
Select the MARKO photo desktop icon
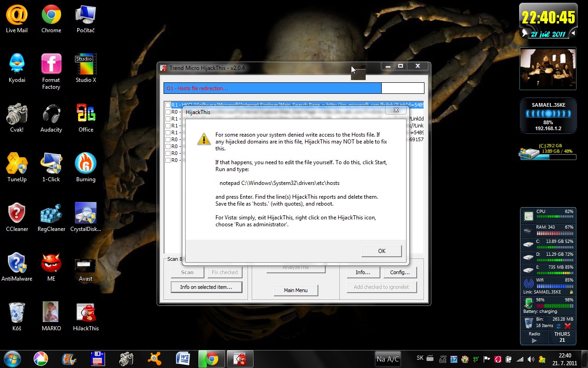coord(51,317)
